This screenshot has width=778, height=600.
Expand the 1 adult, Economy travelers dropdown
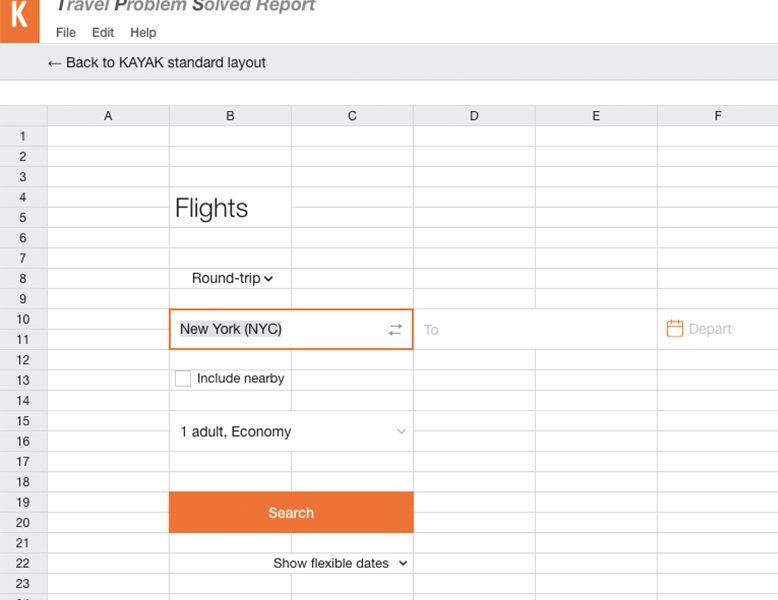[x=291, y=431]
